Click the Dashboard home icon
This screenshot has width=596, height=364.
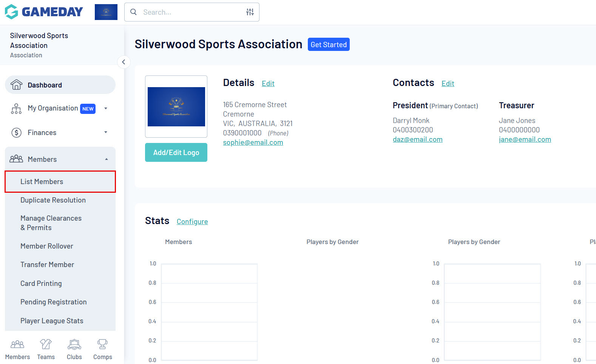[16, 85]
